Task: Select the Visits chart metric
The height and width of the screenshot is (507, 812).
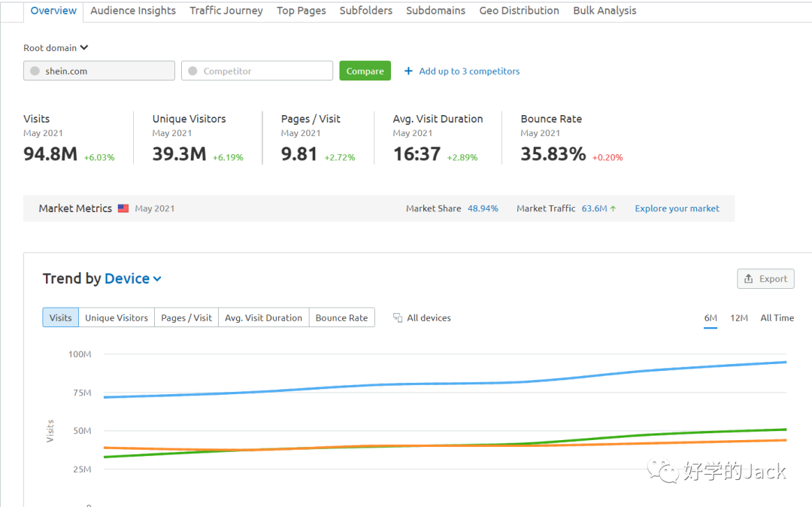Action: 61,317
